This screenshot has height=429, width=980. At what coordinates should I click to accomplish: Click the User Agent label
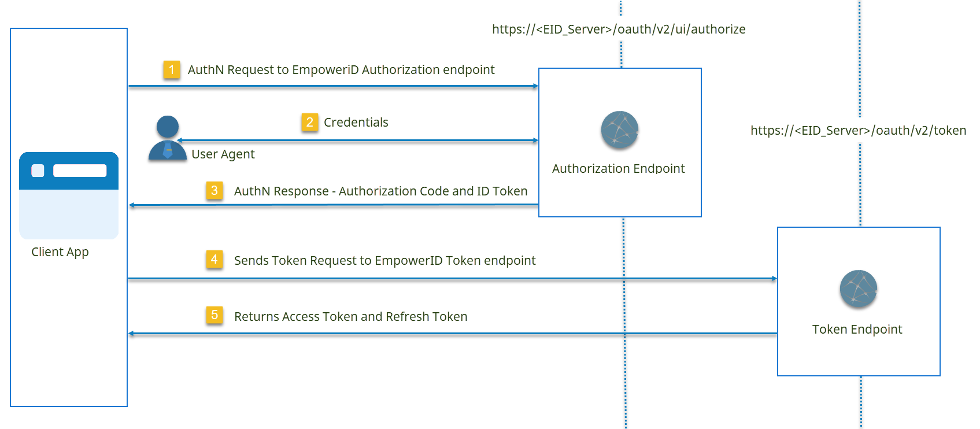point(223,154)
